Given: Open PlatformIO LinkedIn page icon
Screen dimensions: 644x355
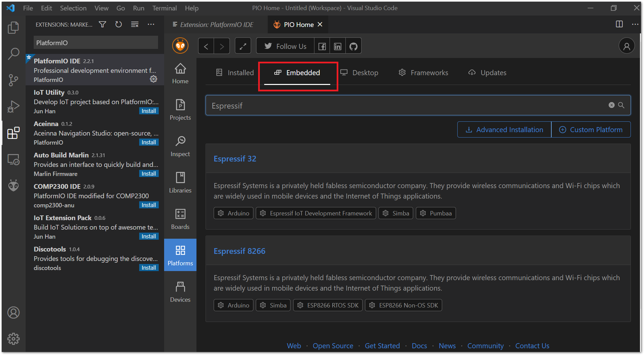Looking at the screenshot, I should pos(338,46).
